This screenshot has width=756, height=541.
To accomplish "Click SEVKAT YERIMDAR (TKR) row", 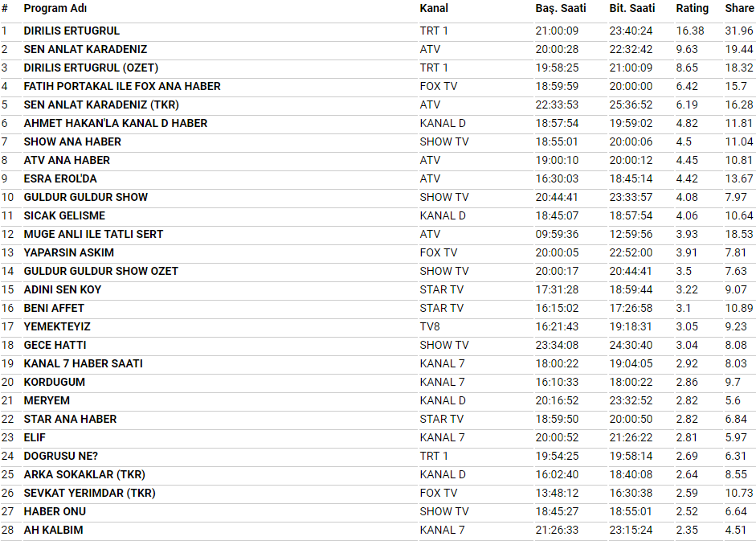I will pos(378,494).
